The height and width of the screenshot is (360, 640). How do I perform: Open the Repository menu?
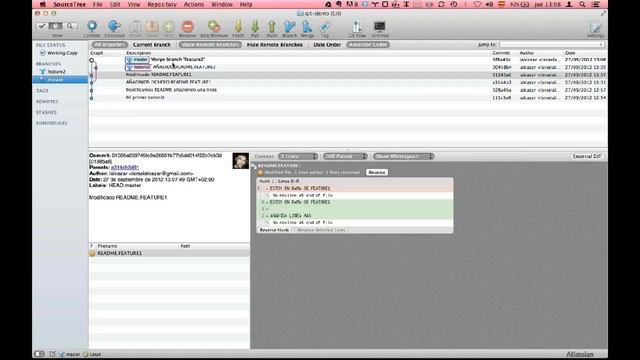(x=162, y=4)
